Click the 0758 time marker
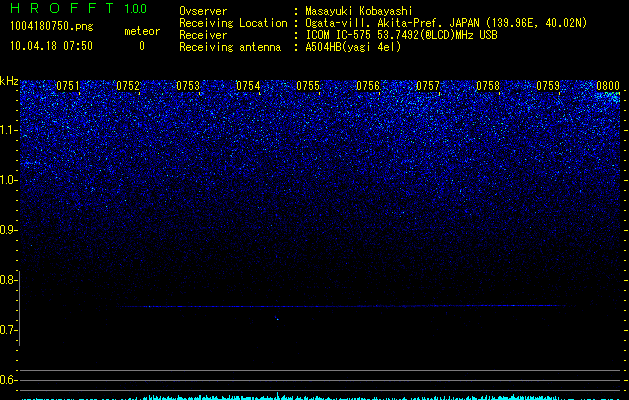Viewport: 629px width, 400px height. (488, 86)
